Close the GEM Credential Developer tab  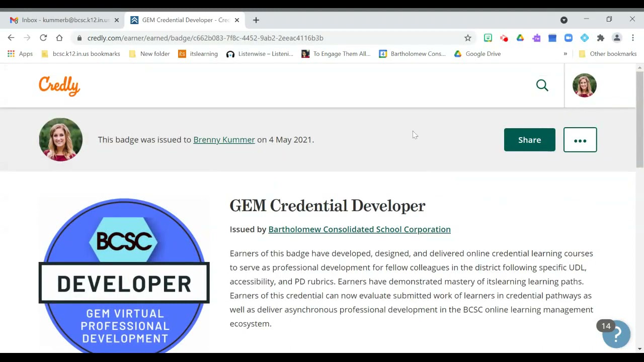[237, 20]
